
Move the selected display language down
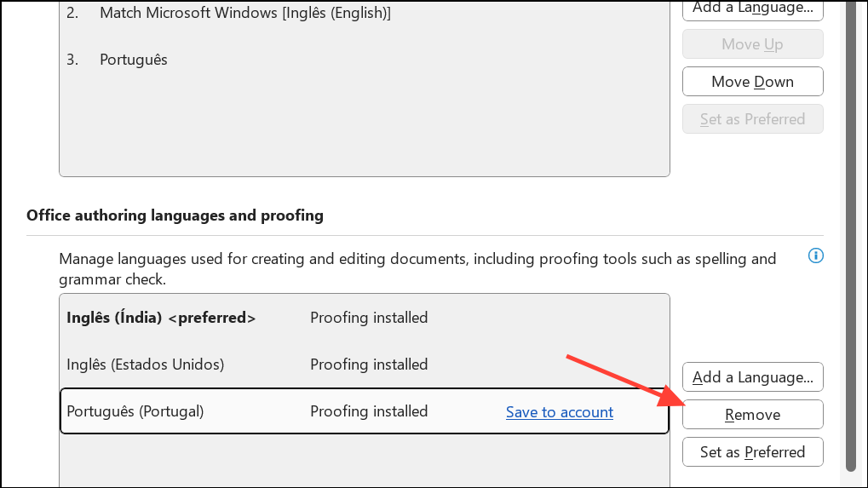coord(752,82)
